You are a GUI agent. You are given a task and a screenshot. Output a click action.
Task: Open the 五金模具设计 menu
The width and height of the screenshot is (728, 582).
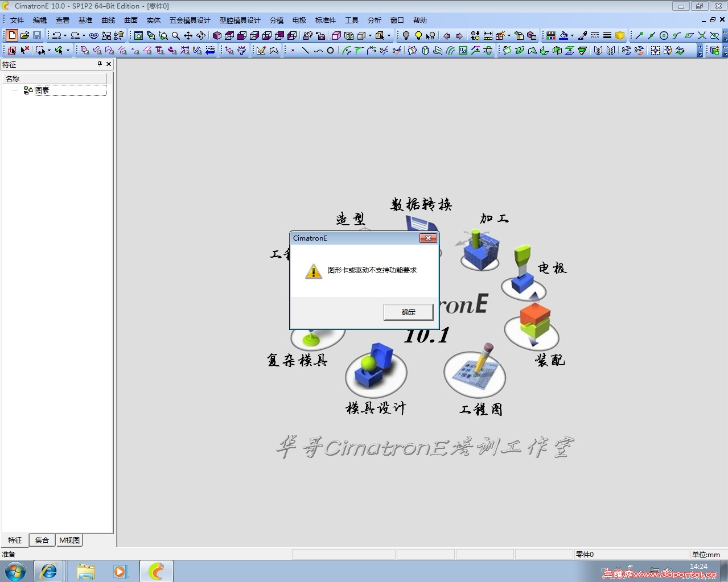(190, 20)
